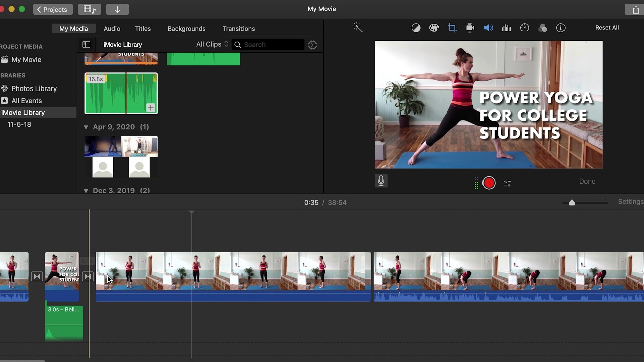
Task: Click the transition icon before title clip
Action: point(37,276)
